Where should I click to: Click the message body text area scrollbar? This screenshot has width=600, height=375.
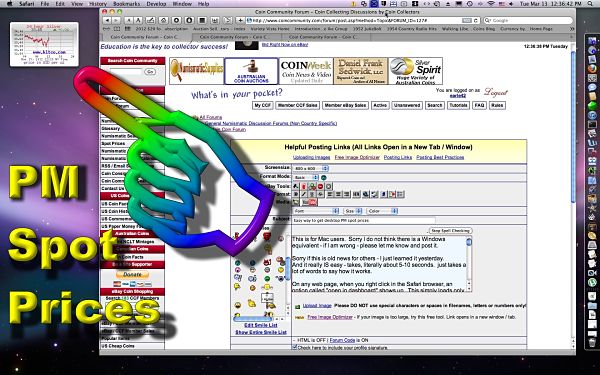coord(469,264)
